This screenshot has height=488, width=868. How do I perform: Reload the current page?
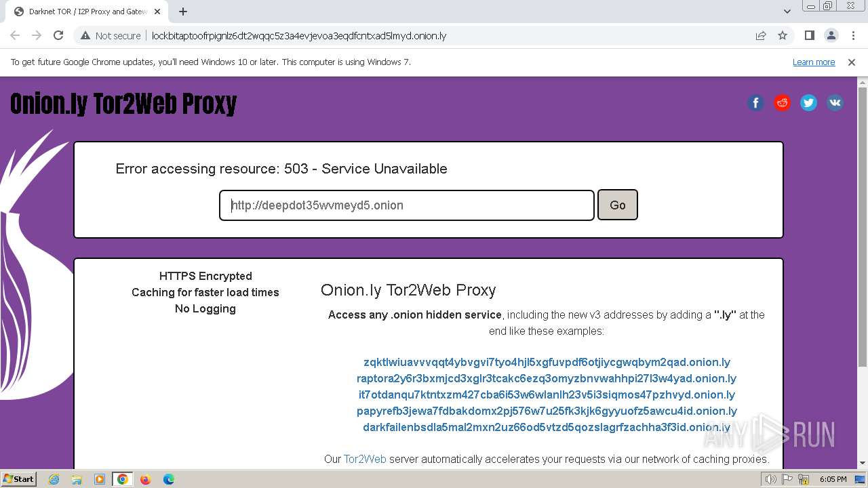[x=58, y=36]
